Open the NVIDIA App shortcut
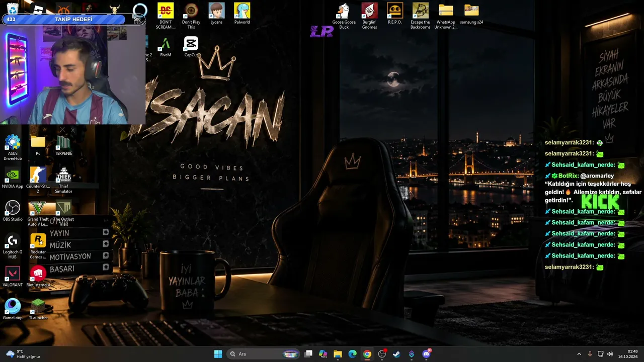 click(x=13, y=178)
